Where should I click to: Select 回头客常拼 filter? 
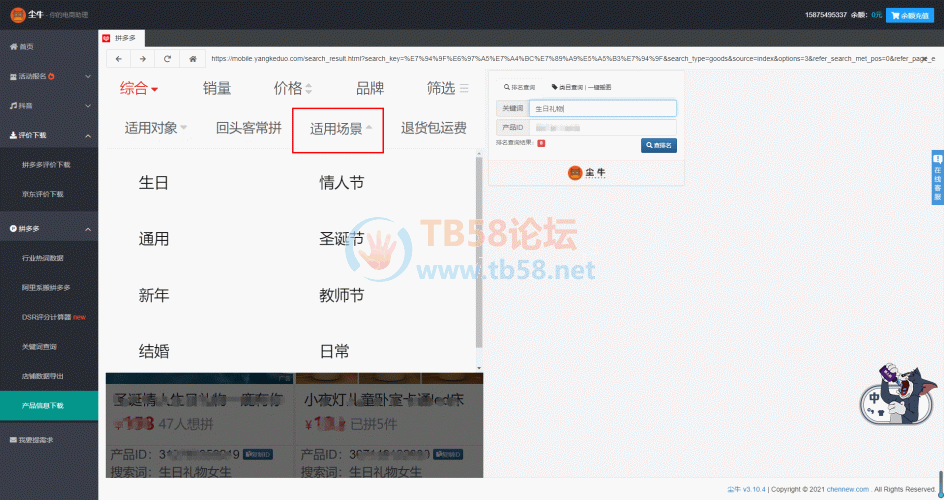pos(249,128)
